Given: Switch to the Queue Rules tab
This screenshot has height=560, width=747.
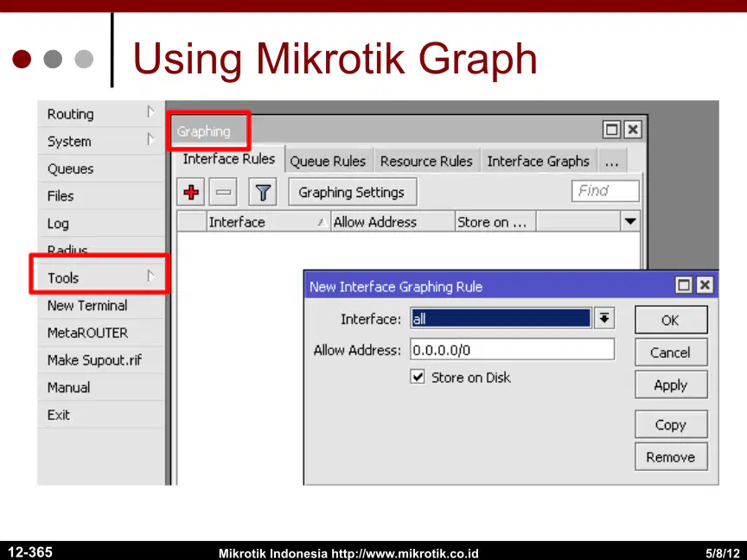Looking at the screenshot, I should (x=328, y=162).
